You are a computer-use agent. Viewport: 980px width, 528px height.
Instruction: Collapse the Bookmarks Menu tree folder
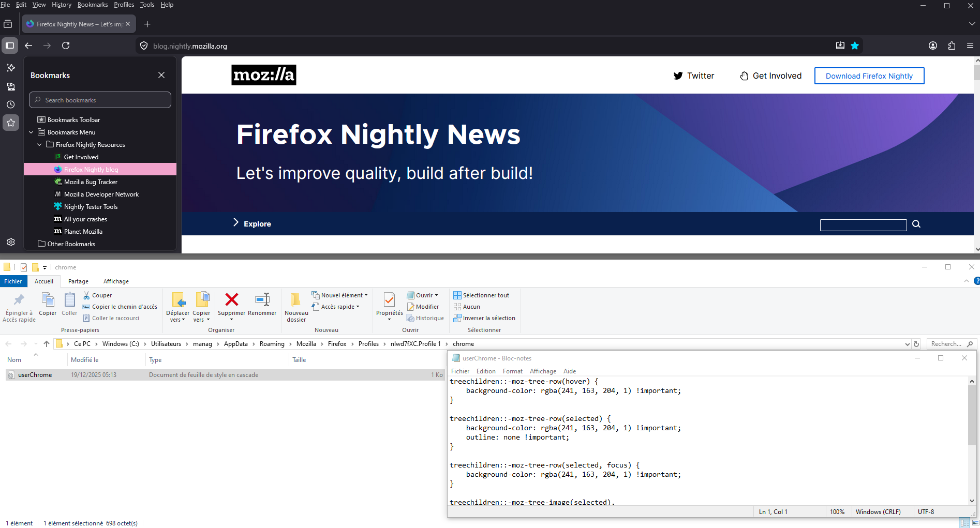31,132
